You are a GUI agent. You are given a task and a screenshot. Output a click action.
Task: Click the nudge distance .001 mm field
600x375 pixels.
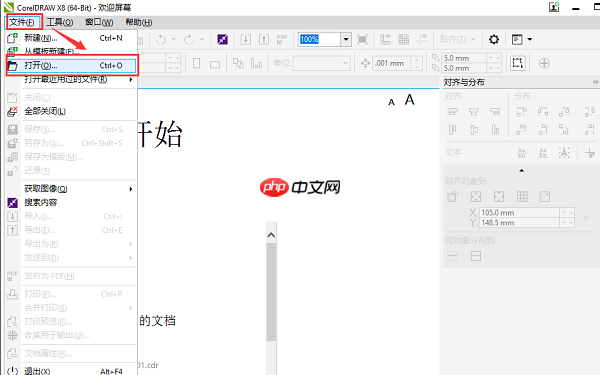point(391,63)
